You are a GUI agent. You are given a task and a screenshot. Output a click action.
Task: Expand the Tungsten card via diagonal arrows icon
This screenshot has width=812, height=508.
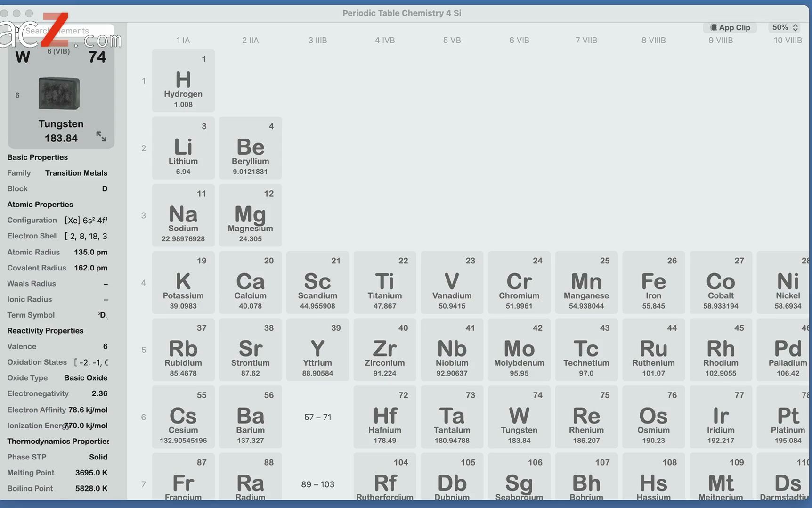(x=101, y=137)
